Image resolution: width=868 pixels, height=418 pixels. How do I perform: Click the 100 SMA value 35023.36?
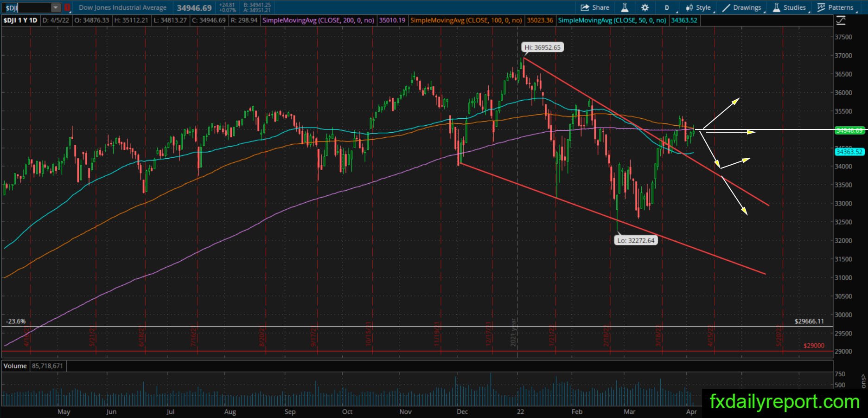pyautogui.click(x=540, y=20)
